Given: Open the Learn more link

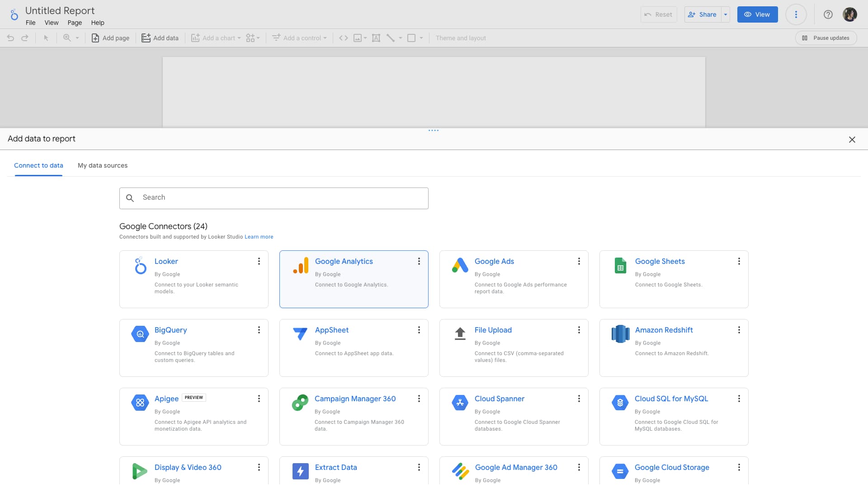Looking at the screenshot, I should click(259, 237).
